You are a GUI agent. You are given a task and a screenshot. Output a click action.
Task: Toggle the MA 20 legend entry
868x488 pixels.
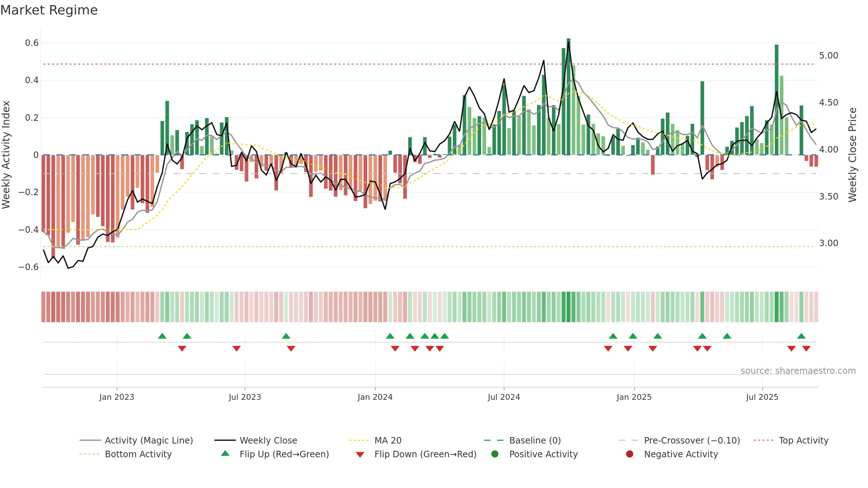click(x=375, y=440)
